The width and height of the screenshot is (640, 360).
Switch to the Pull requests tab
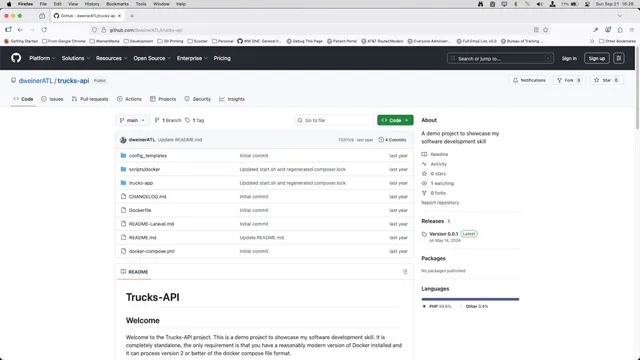pos(90,99)
